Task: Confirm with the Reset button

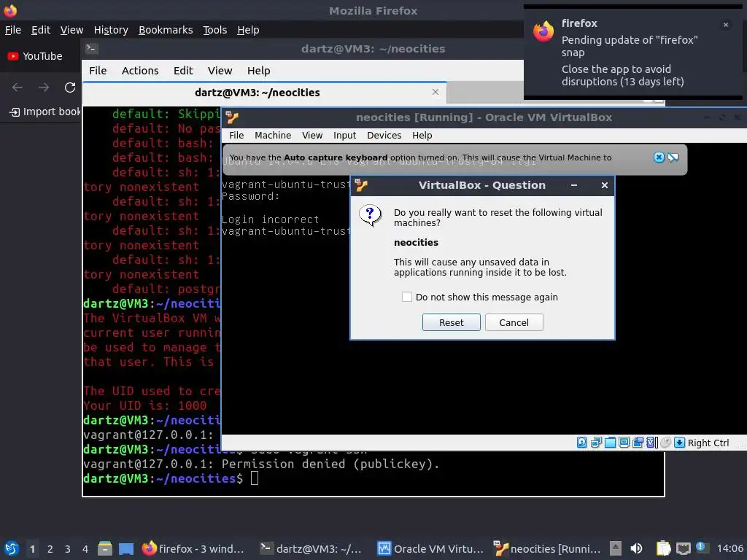Action: (x=451, y=322)
